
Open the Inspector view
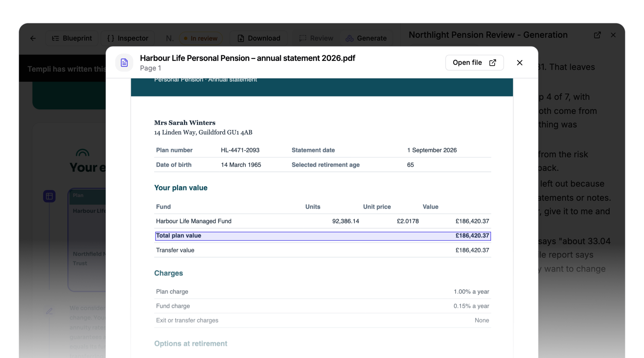coord(128,38)
